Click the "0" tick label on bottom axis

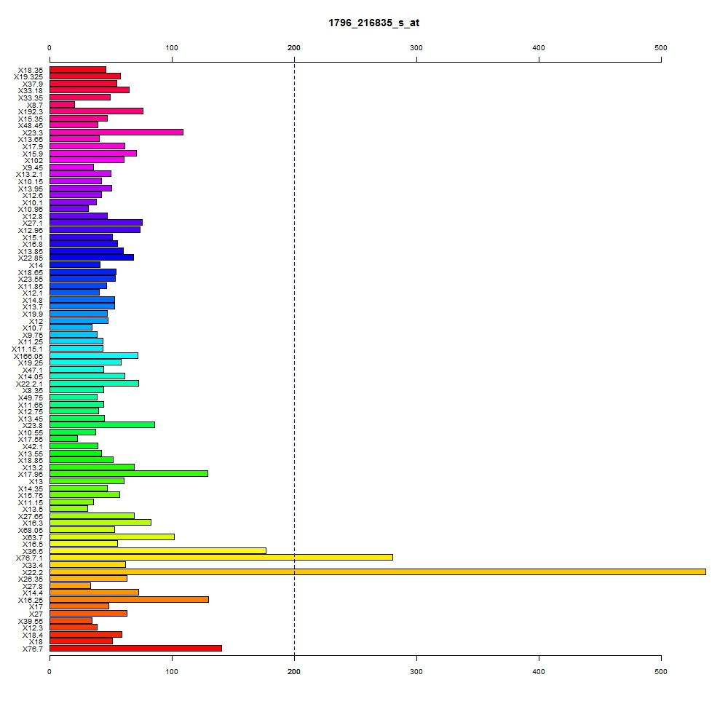pyautogui.click(x=50, y=671)
